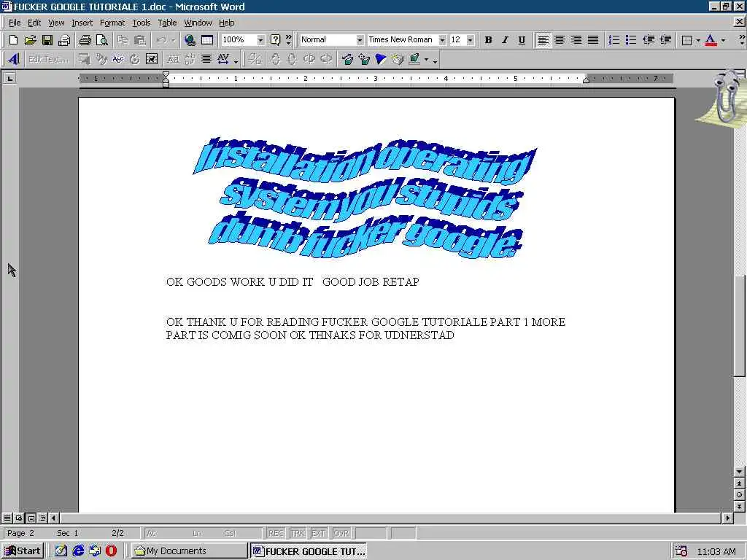This screenshot has height=560, width=747.
Task: Open the Table menu
Action: pos(167,23)
